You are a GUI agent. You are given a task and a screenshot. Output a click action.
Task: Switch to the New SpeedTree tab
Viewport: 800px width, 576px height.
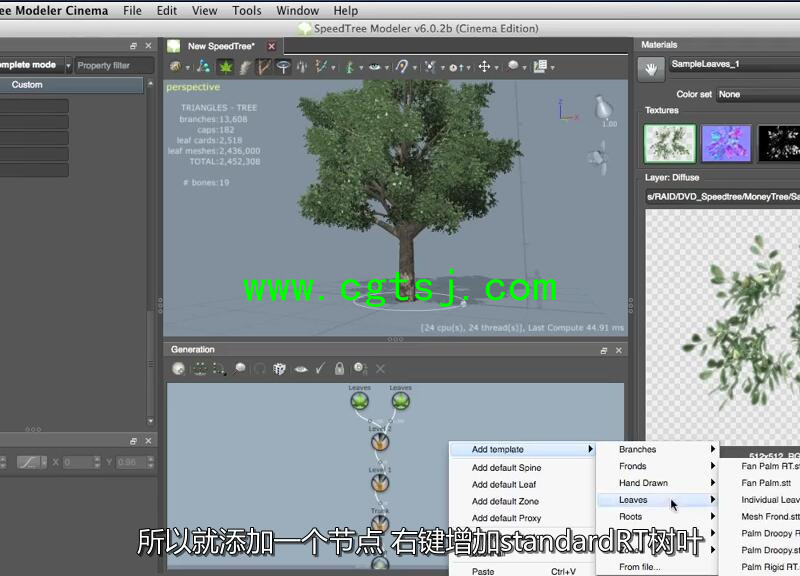[x=221, y=46]
